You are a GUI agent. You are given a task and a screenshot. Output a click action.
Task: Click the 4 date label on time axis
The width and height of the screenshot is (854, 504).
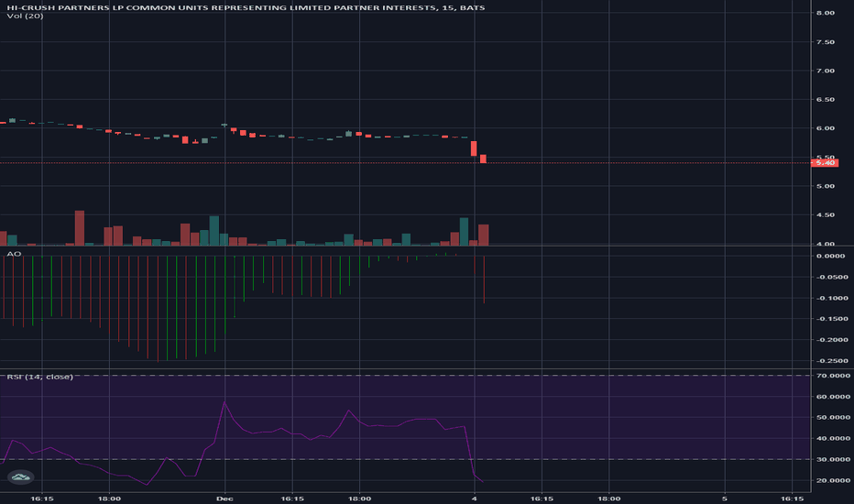(475, 499)
